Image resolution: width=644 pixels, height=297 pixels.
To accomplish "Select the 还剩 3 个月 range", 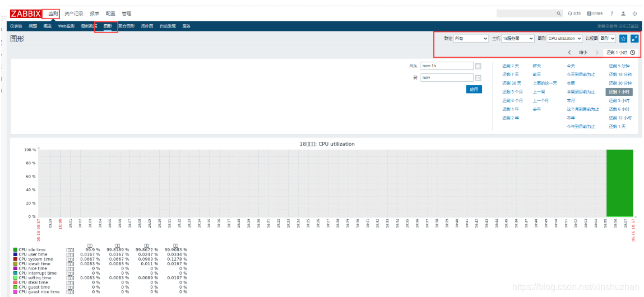I will 513,91.
